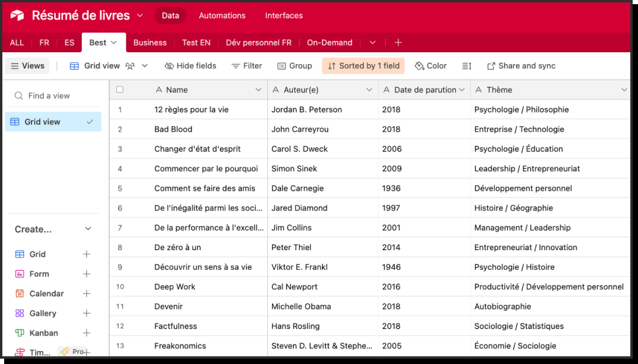Click the Gallery icon in Create list
The image size is (638, 364).
(x=20, y=313)
